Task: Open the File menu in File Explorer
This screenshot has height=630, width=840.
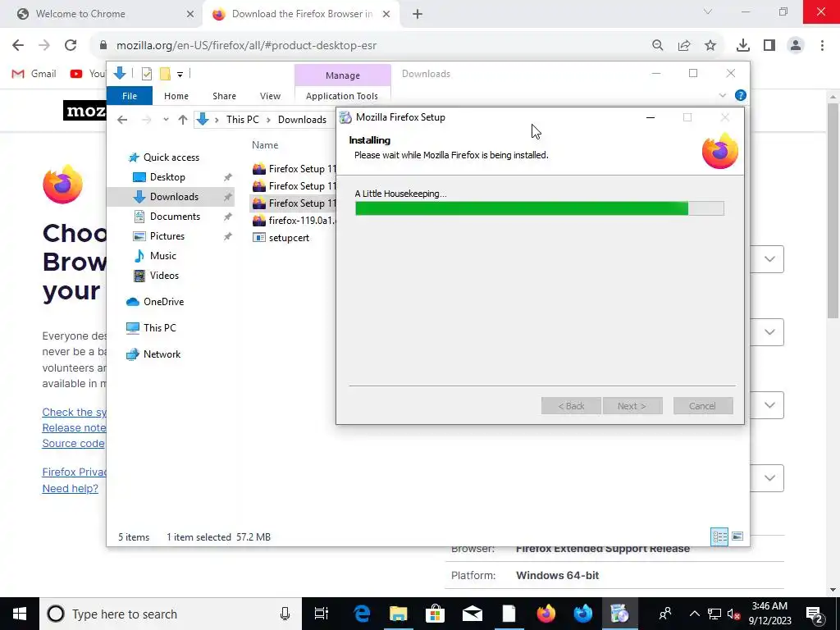Action: point(130,96)
